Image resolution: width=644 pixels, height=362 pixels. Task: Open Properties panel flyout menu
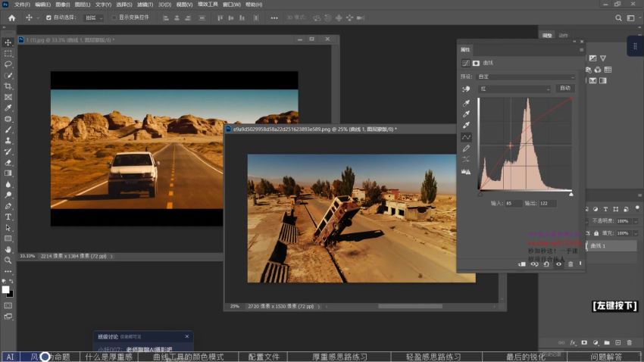pos(581,50)
